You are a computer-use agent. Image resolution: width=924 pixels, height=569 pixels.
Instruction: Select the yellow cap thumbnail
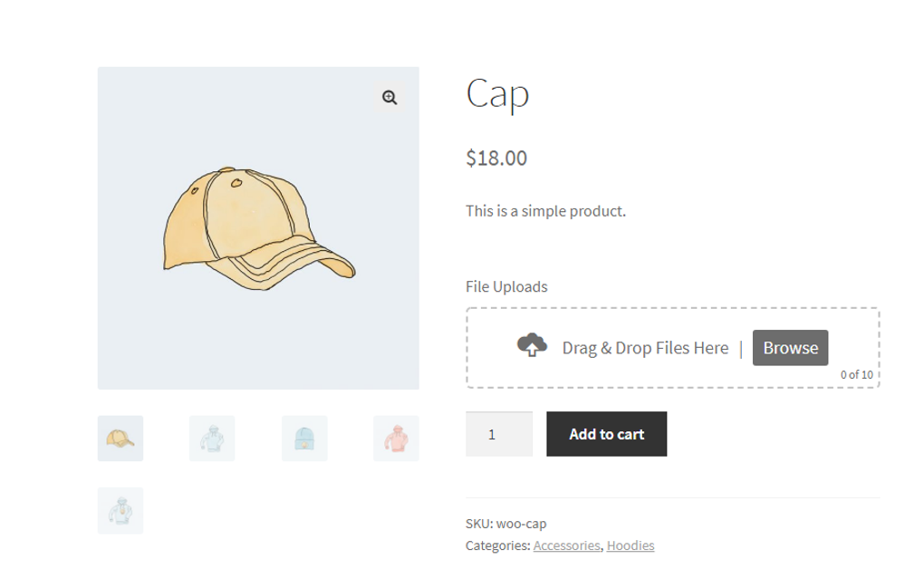pyautogui.click(x=120, y=439)
